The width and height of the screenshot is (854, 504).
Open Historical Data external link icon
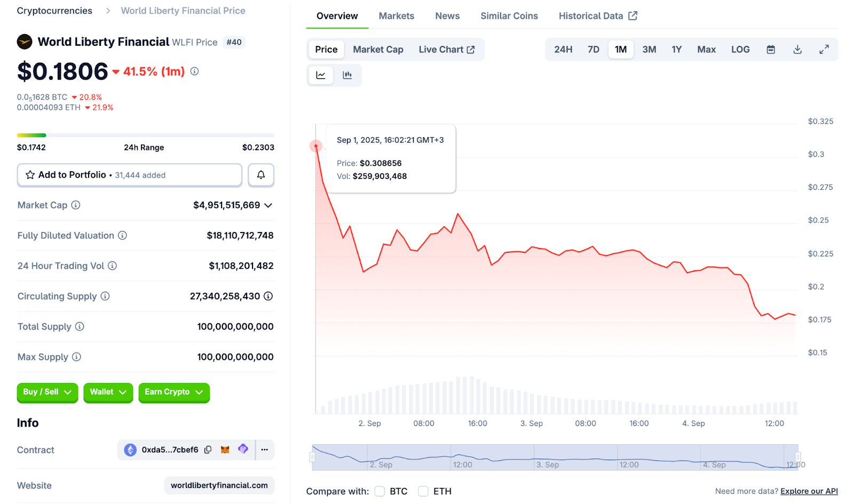pyautogui.click(x=633, y=15)
